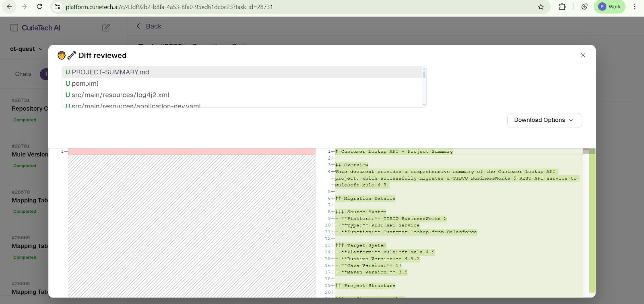Image resolution: width=644 pixels, height=304 pixels.
Task: Select PROJECT-SUMMARY.md in the file list
Action: [242, 72]
